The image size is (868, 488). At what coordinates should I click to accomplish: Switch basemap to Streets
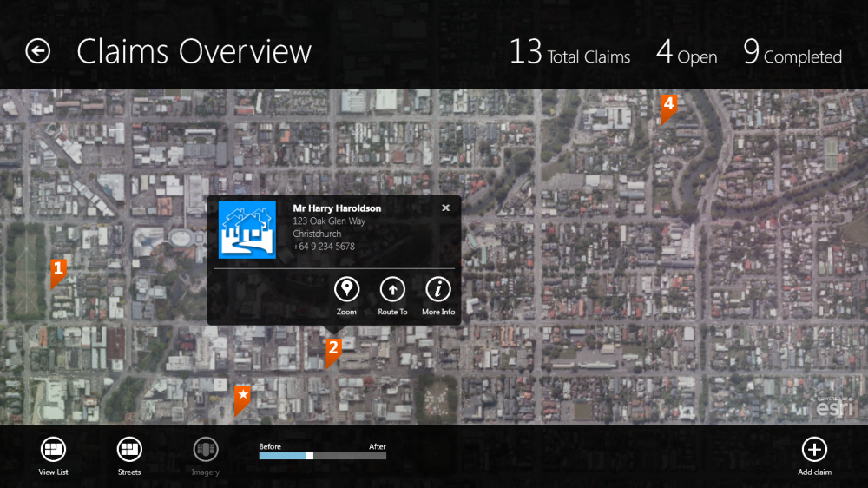click(x=129, y=449)
